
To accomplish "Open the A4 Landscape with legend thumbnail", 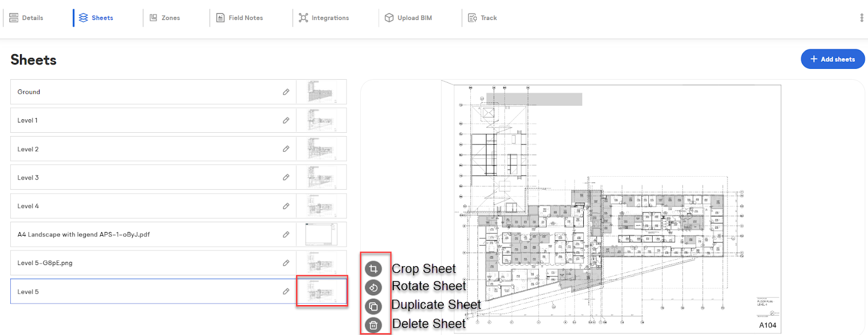I will coord(321,234).
